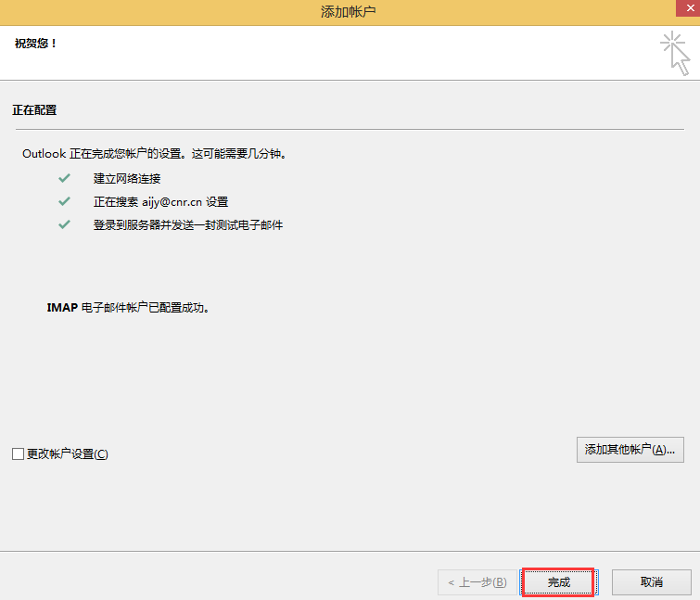Click the checkmark next to 正在搜索 aijy@cnr.cn 设置
700x600 pixels.
tap(64, 201)
